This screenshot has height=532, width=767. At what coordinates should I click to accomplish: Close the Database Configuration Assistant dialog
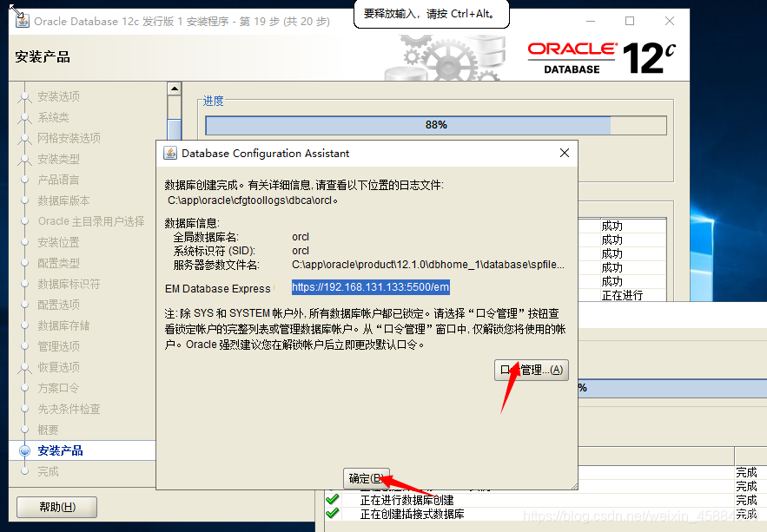point(564,153)
